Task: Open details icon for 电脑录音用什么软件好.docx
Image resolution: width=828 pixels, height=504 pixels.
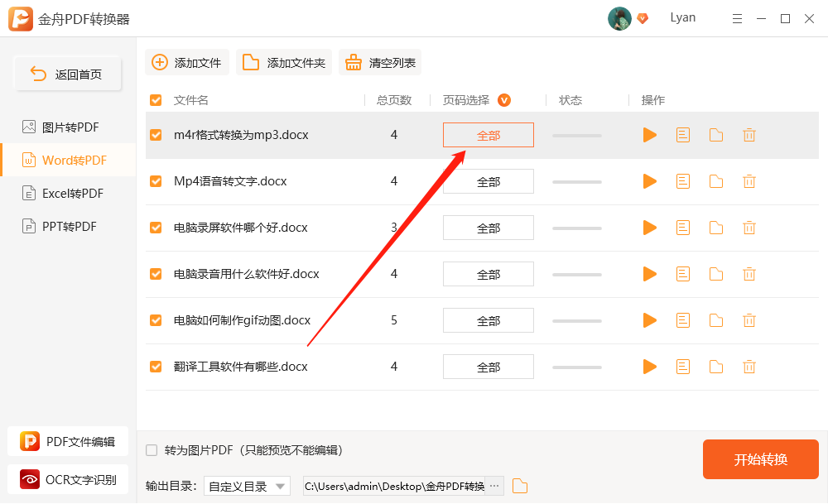Action: 683,274
